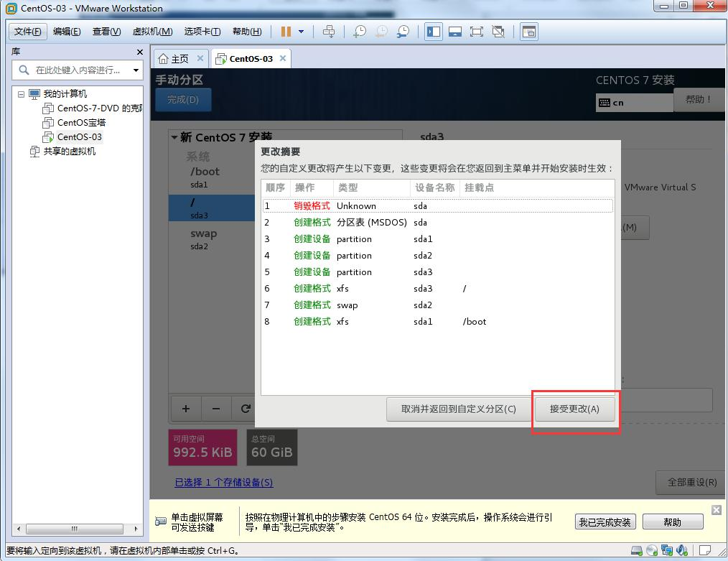Close the 主页 tab

pyautogui.click(x=200, y=58)
